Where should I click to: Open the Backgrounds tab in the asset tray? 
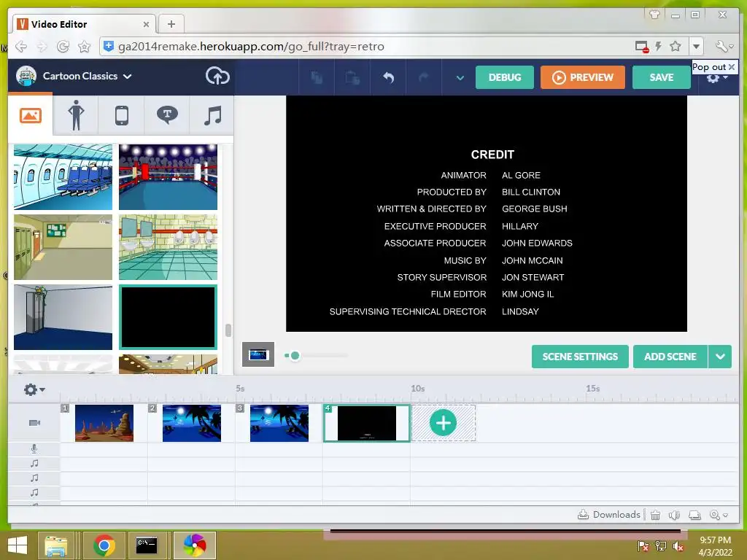pyautogui.click(x=31, y=115)
